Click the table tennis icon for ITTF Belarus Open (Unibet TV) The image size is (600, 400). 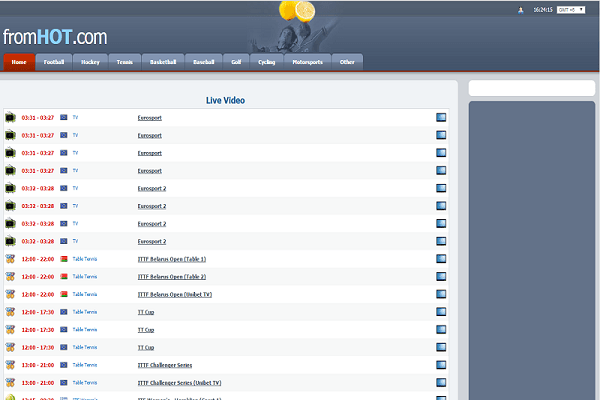10,294
